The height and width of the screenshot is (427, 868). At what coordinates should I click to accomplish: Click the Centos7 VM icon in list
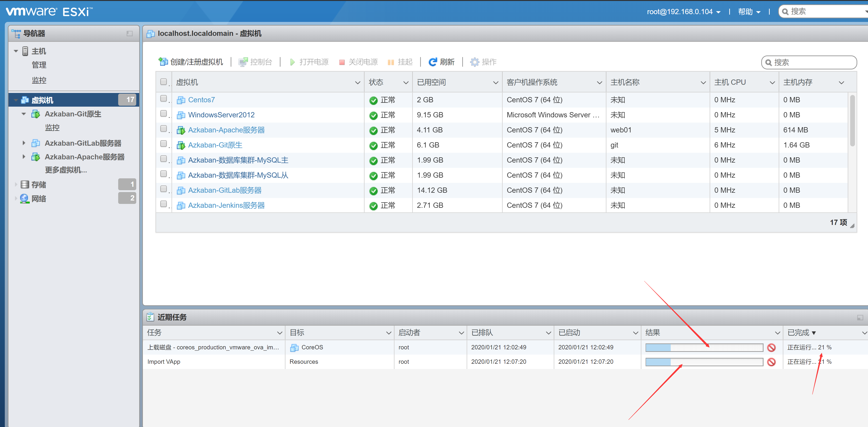181,100
